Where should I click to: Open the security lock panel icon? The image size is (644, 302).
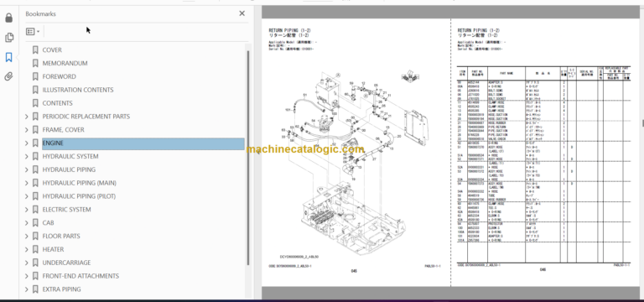[x=9, y=18]
